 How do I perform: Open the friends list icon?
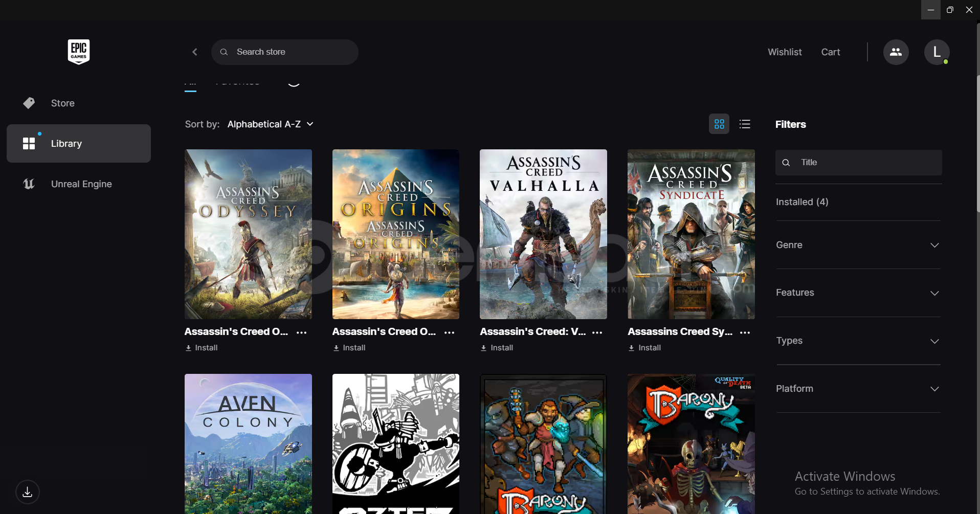coord(896,52)
